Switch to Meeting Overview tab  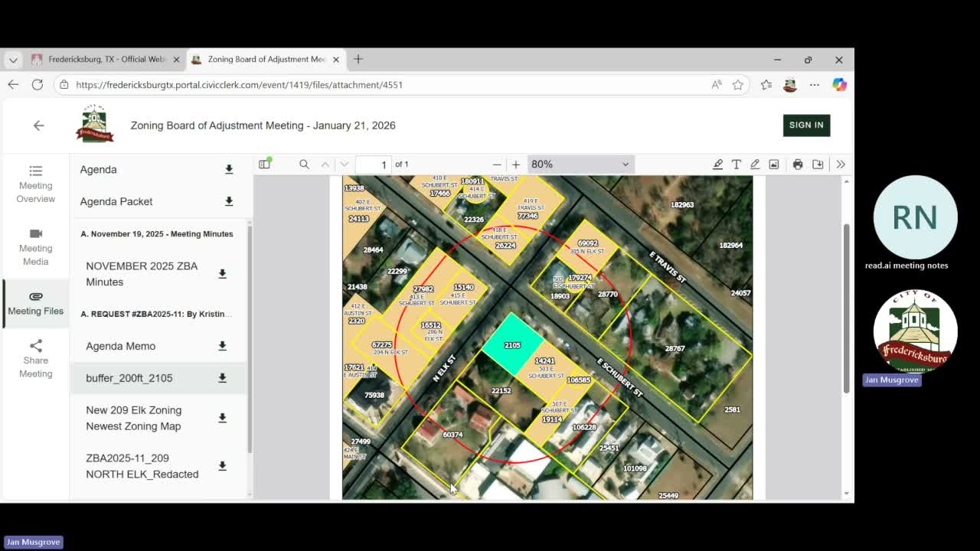tap(36, 184)
